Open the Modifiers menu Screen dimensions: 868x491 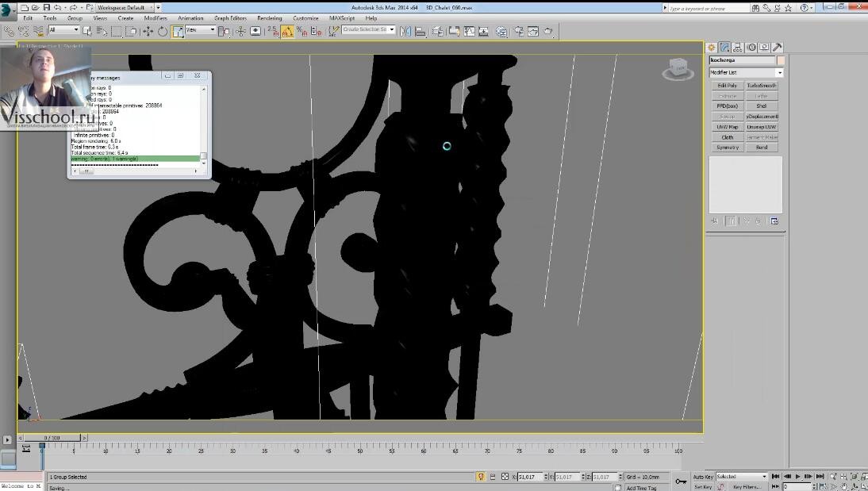point(156,18)
